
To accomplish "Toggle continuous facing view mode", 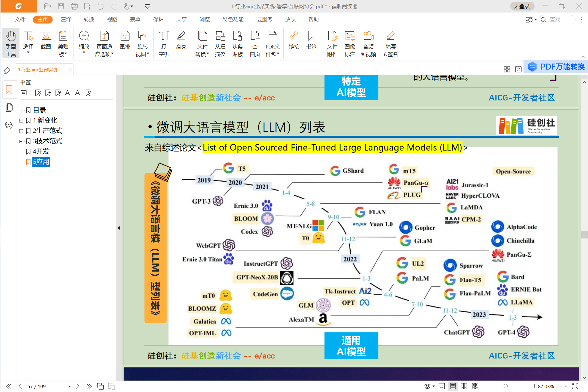I will coord(475,386).
